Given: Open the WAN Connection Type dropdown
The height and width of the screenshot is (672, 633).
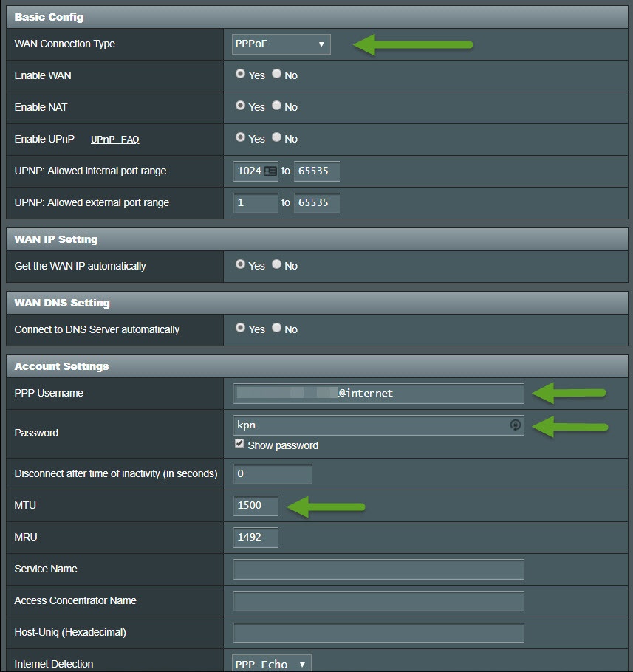Looking at the screenshot, I should 281,44.
